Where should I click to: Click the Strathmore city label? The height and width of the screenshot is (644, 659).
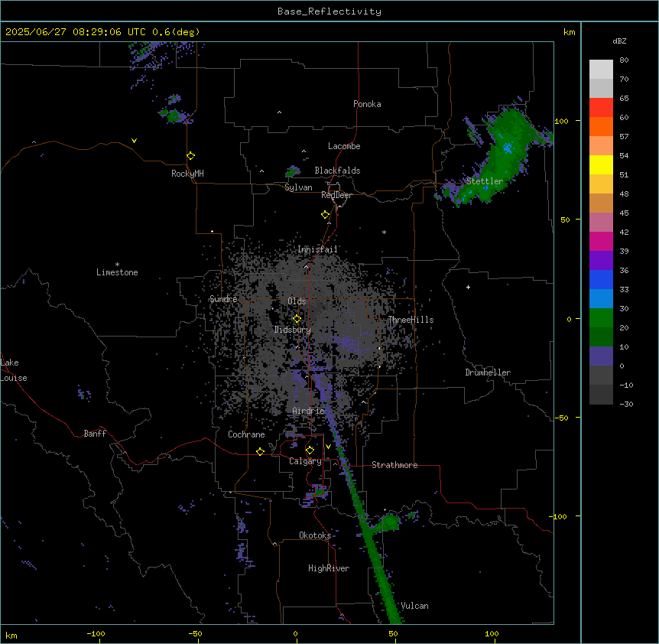click(x=394, y=465)
